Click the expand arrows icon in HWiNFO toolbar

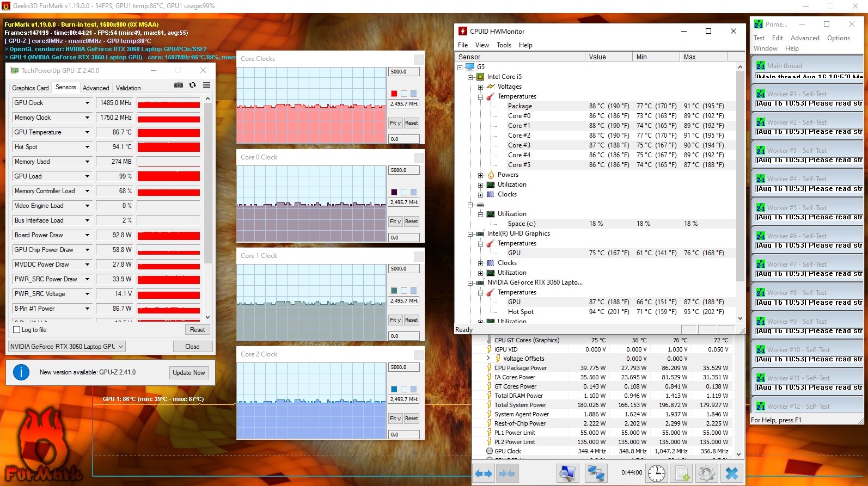tap(483, 474)
